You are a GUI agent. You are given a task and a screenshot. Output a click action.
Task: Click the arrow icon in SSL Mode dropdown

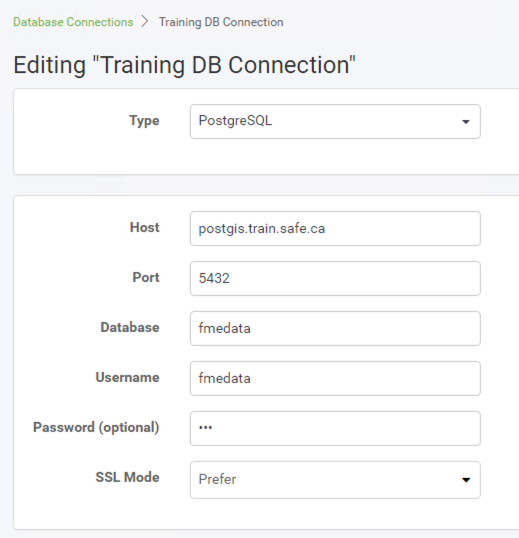tap(466, 480)
